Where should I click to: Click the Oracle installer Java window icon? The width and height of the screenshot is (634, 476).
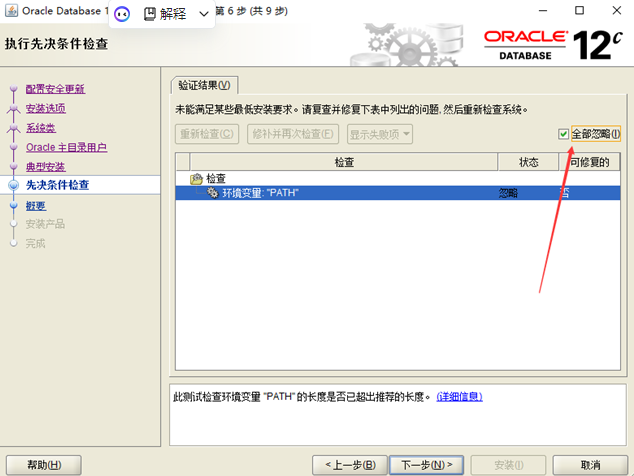pyautogui.click(x=11, y=11)
